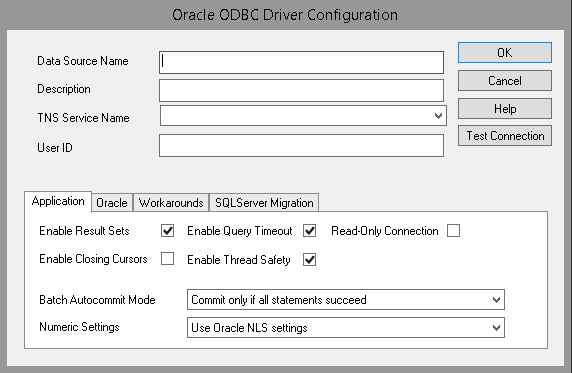Click Test Connection button
The width and height of the screenshot is (572, 373).
point(505,136)
